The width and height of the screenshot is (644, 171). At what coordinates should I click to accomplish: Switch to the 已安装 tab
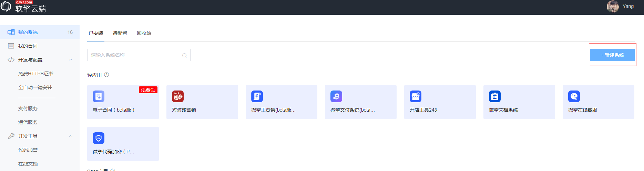coord(96,33)
